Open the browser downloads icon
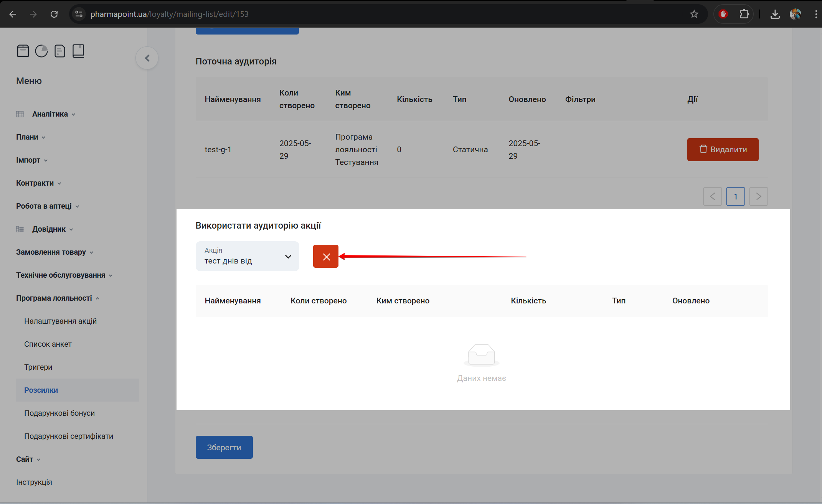Image resolution: width=822 pixels, height=504 pixels. [x=775, y=14]
